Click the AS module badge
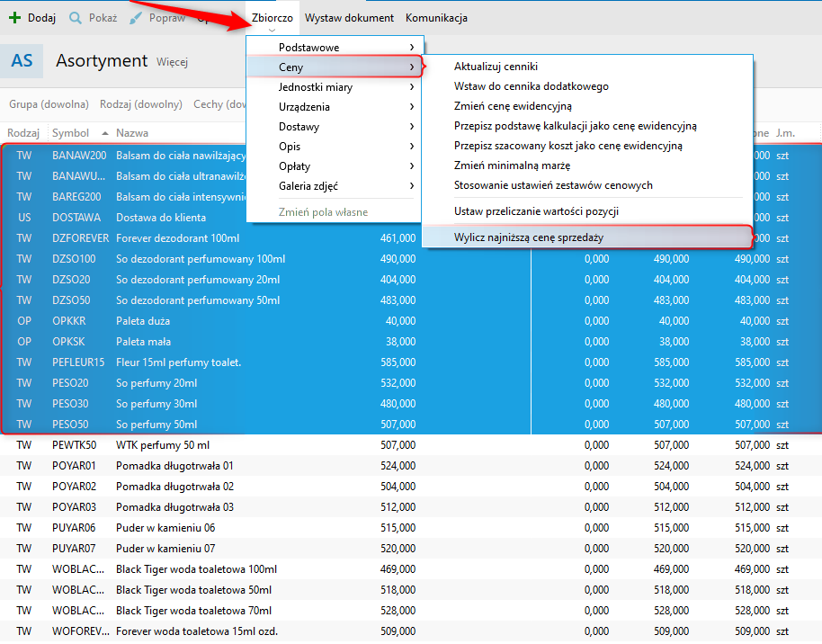The width and height of the screenshot is (822, 644). pyautogui.click(x=22, y=61)
